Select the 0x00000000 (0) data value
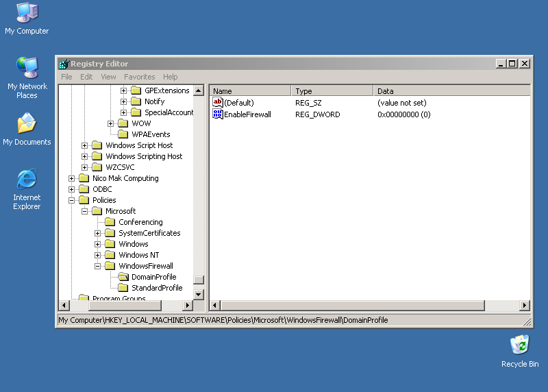This screenshot has height=392, width=548. (403, 114)
